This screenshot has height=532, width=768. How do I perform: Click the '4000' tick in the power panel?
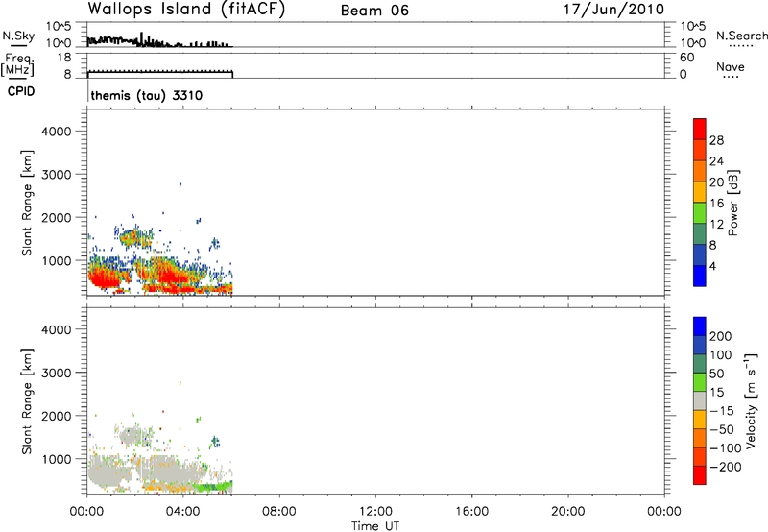[x=57, y=132]
